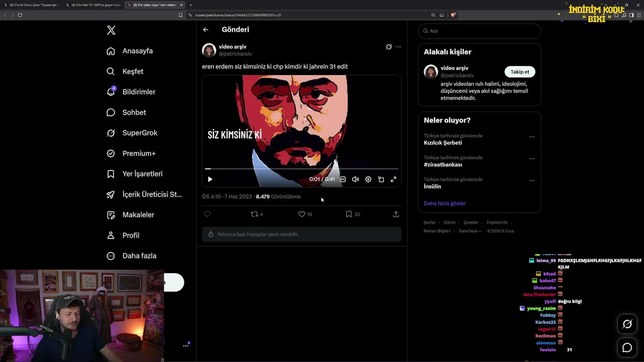Open the floating chat messages button
The height and width of the screenshot is (362, 644).
point(627,347)
